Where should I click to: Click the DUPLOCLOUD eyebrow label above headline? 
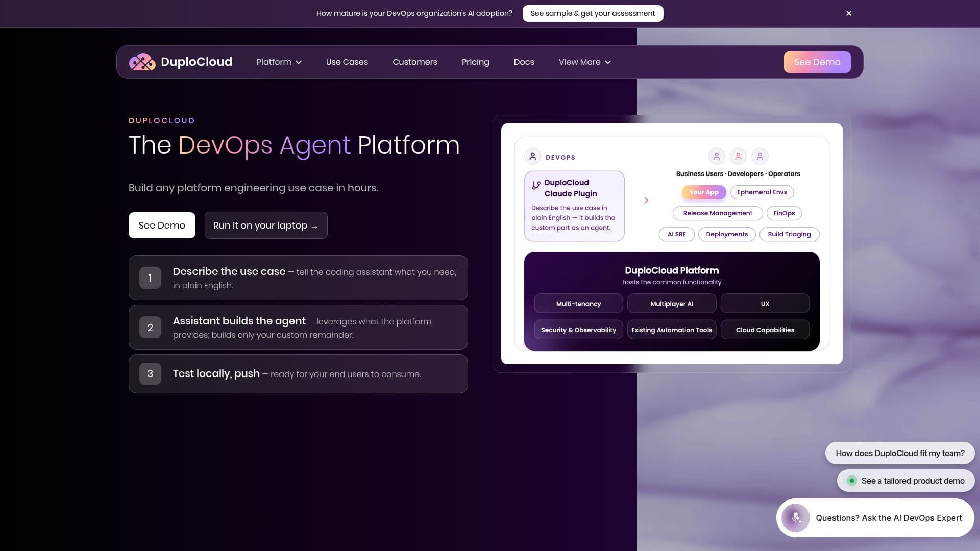click(x=162, y=121)
